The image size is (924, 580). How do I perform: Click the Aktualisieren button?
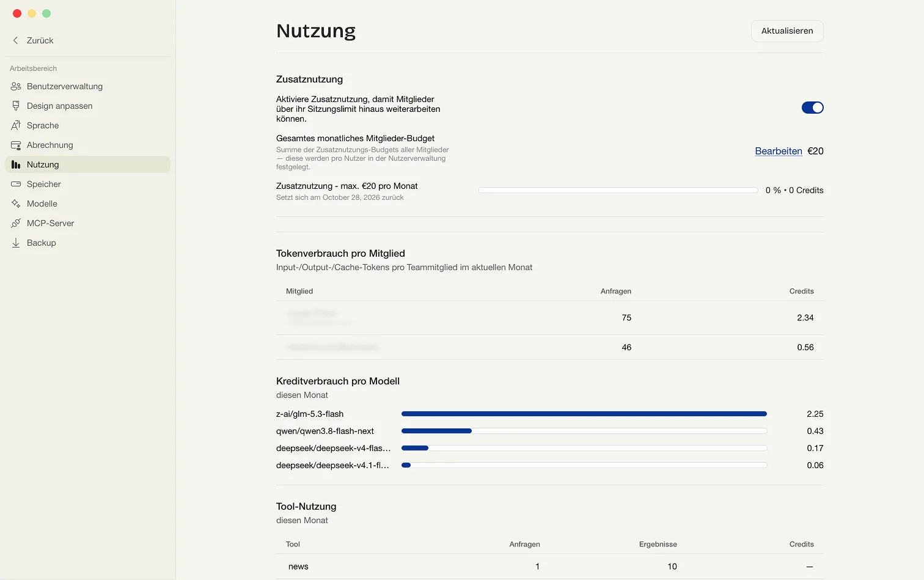(x=787, y=31)
